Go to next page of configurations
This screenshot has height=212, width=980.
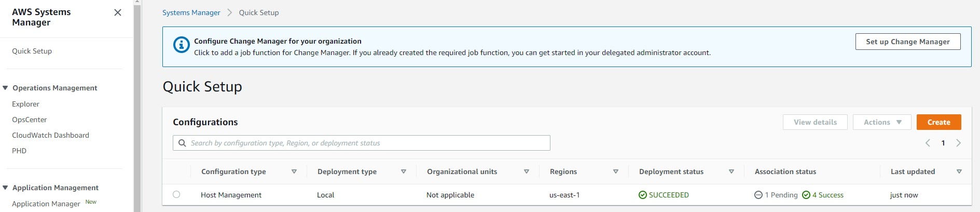(x=958, y=143)
